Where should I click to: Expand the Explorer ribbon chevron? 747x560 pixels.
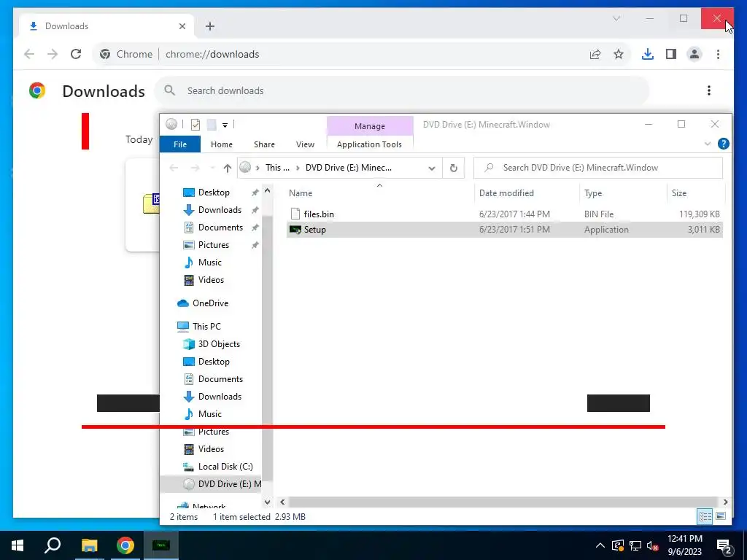(708, 144)
